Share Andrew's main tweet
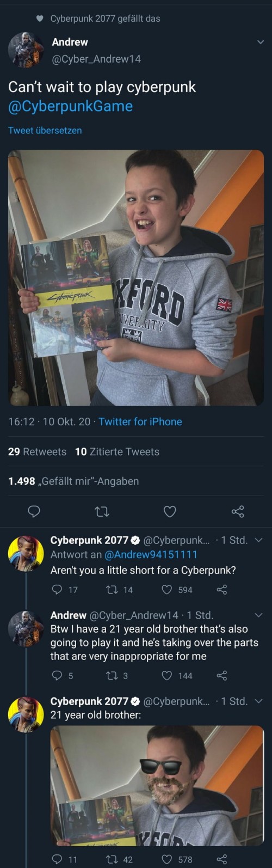Screen dimensions: 272x868 click(x=238, y=511)
